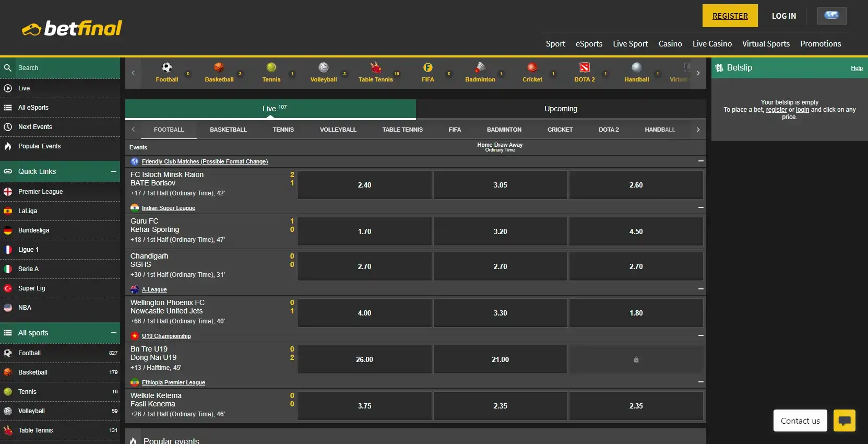Select the Badminton shuttlecock icon
This screenshot has width=868, height=444.
(x=480, y=67)
